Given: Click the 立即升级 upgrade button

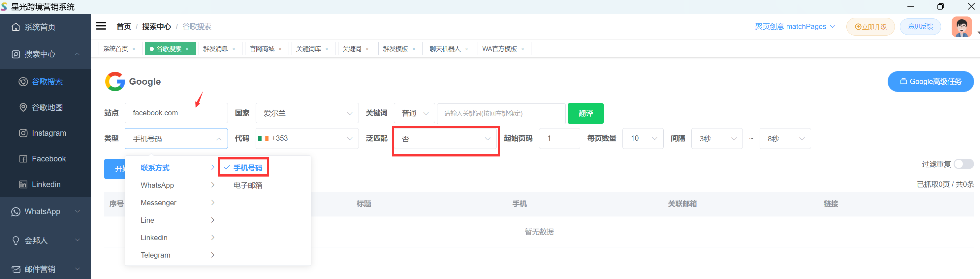Looking at the screenshot, I should click(870, 27).
